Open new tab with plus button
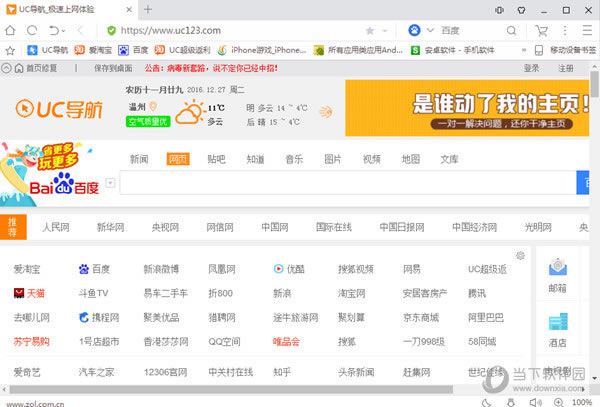The width and height of the screenshot is (600, 407). (148, 10)
